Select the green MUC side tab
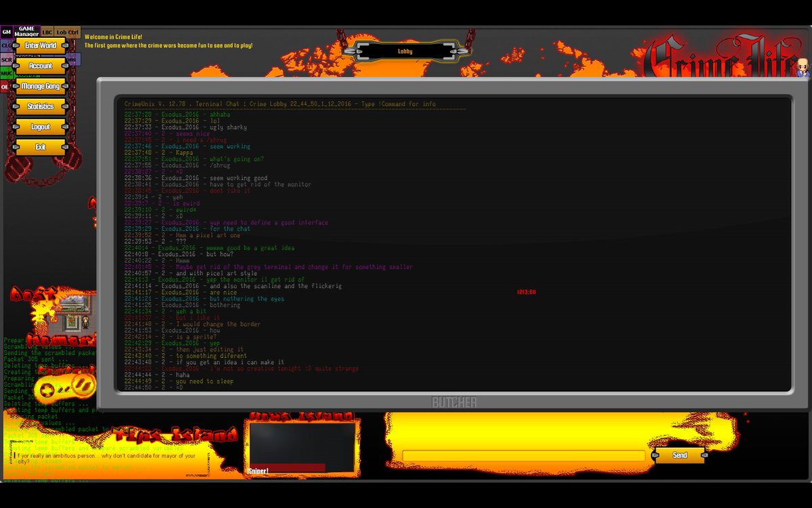Image resolution: width=812 pixels, height=508 pixels. point(7,73)
